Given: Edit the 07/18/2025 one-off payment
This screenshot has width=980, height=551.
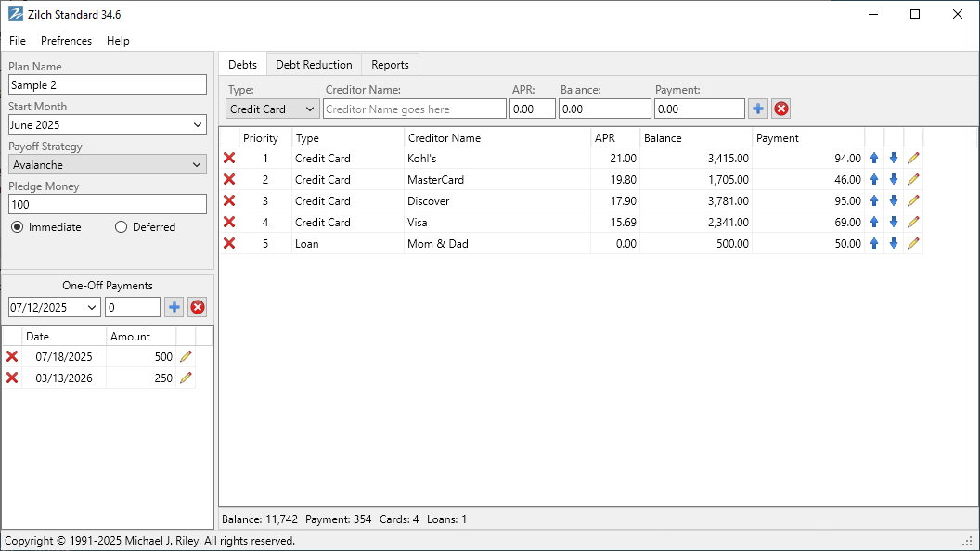Looking at the screenshot, I should point(186,357).
